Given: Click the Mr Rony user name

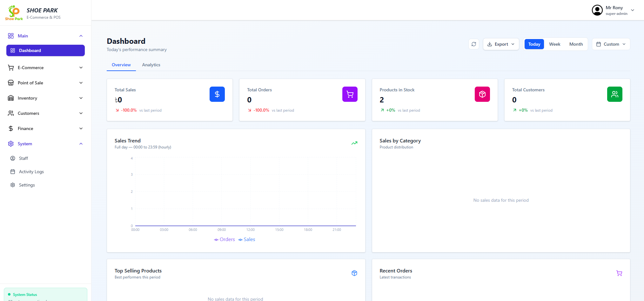Looking at the screenshot, I should pyautogui.click(x=614, y=8).
